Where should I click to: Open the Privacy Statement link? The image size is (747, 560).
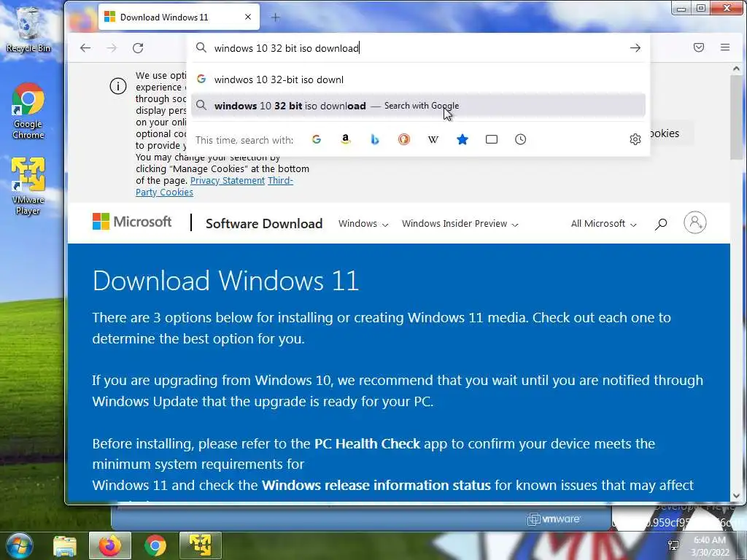click(x=228, y=181)
